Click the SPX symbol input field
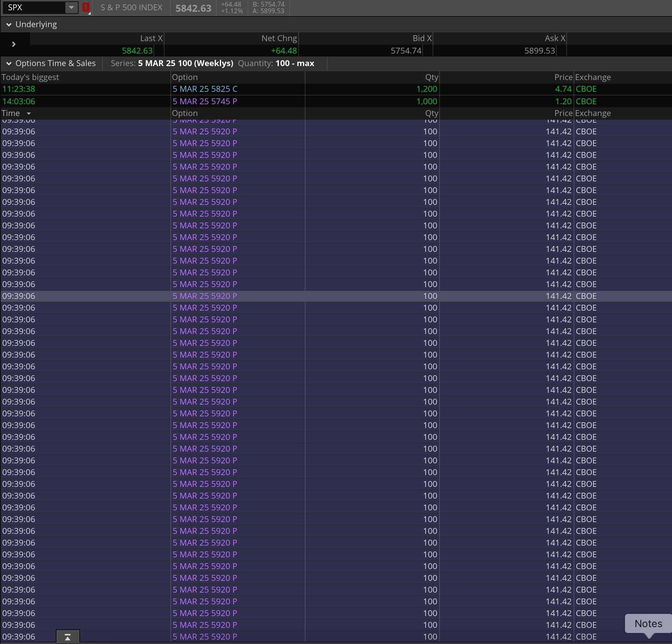The width and height of the screenshot is (672, 644). (x=34, y=7)
